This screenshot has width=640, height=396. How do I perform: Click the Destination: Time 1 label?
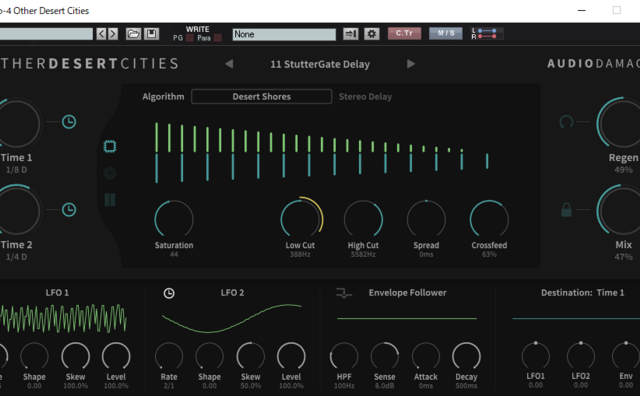(x=582, y=293)
